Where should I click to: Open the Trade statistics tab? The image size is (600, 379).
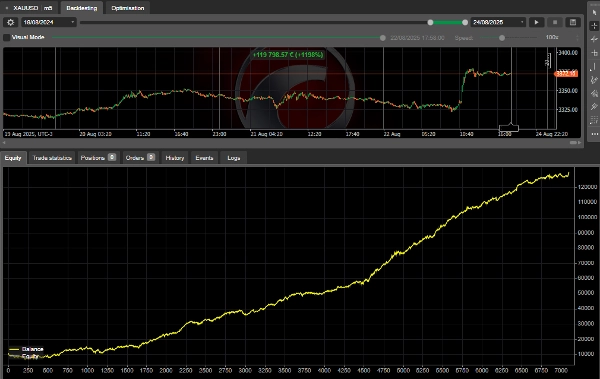pyautogui.click(x=52, y=158)
